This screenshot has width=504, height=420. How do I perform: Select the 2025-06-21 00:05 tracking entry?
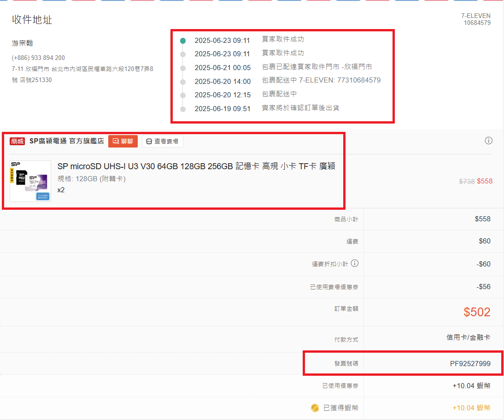[223, 68]
